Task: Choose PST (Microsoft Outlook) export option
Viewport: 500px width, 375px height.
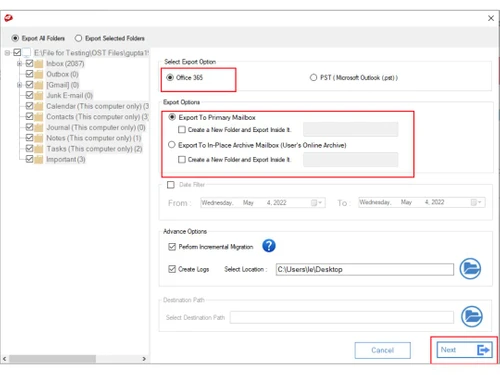Action: click(x=313, y=77)
